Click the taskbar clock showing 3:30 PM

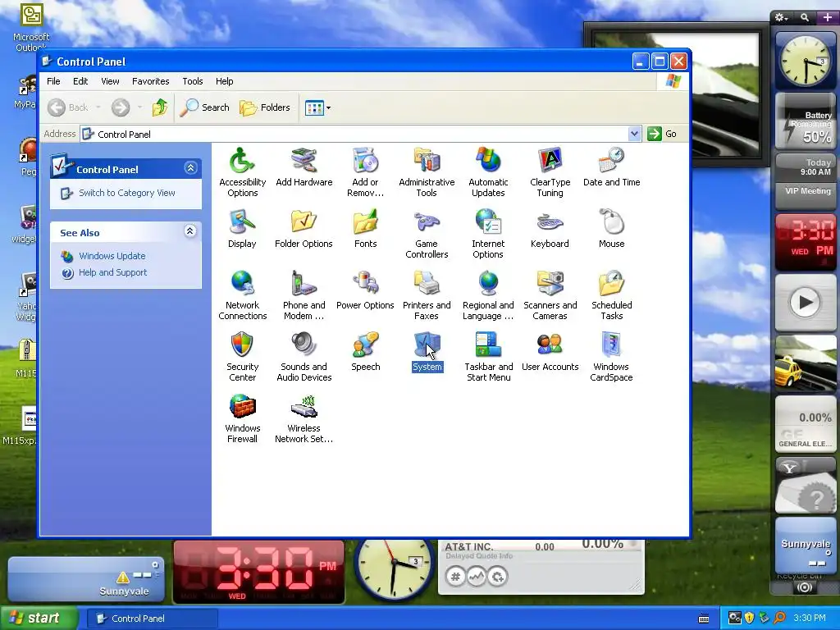coord(810,619)
